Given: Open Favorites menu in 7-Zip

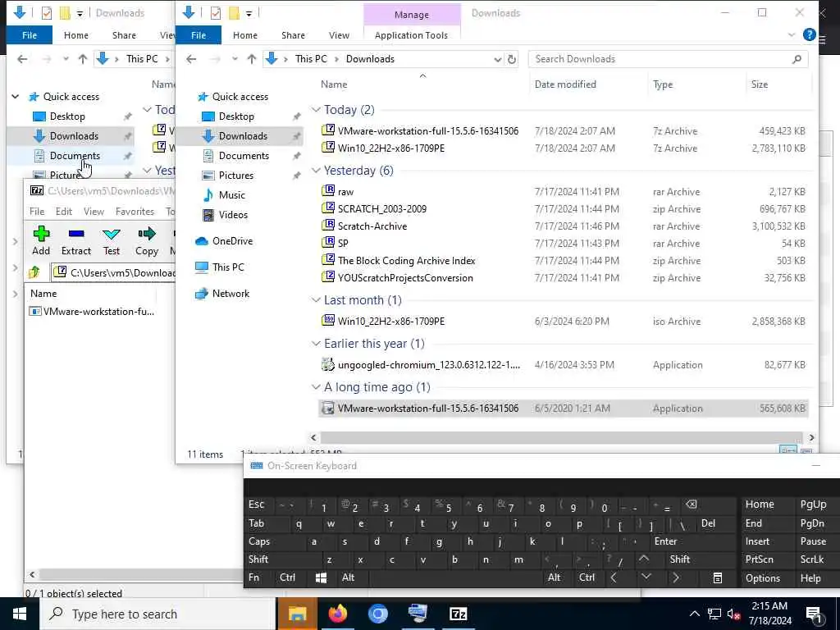Looking at the screenshot, I should tap(135, 212).
